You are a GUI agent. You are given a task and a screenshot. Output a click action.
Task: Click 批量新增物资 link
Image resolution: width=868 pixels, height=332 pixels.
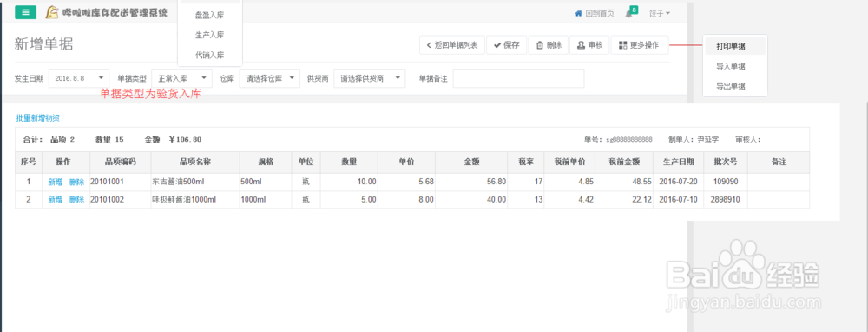click(x=37, y=118)
